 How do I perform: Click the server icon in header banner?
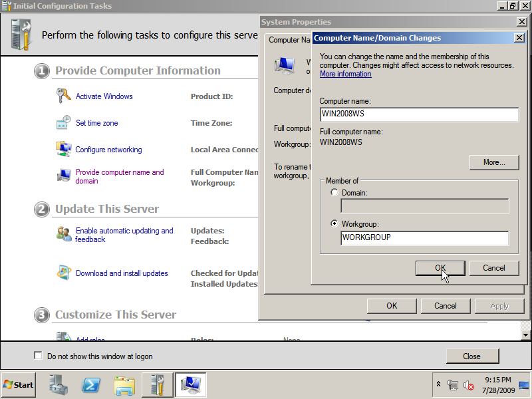click(21, 35)
